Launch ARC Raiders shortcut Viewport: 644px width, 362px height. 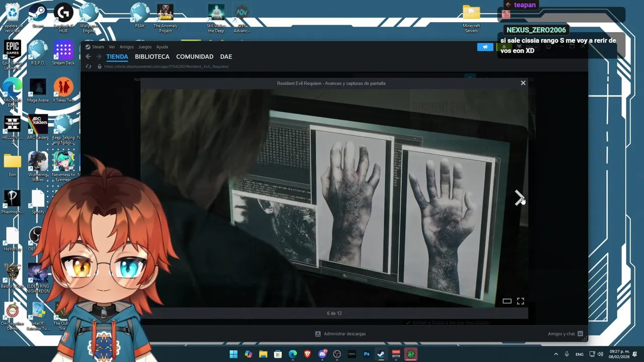(x=38, y=127)
